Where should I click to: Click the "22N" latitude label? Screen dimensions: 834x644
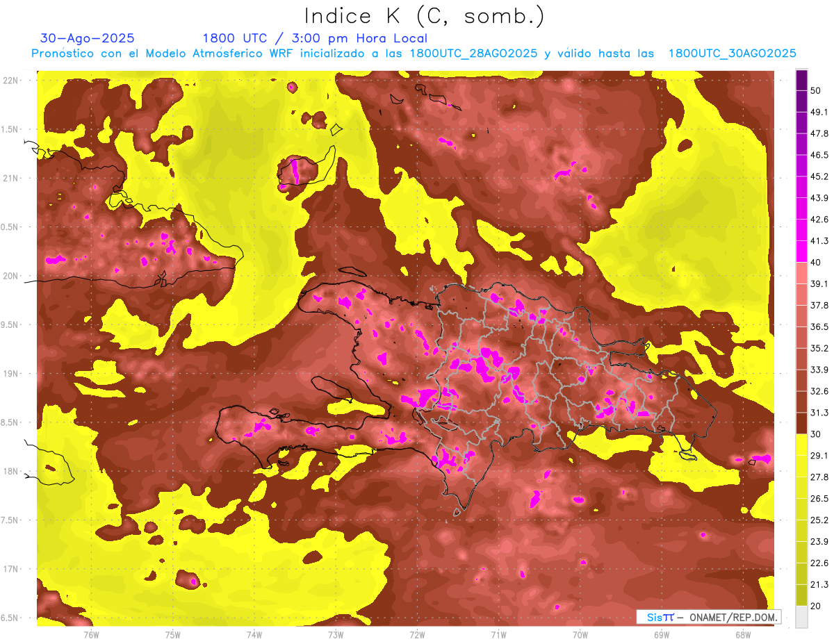tap(10, 80)
